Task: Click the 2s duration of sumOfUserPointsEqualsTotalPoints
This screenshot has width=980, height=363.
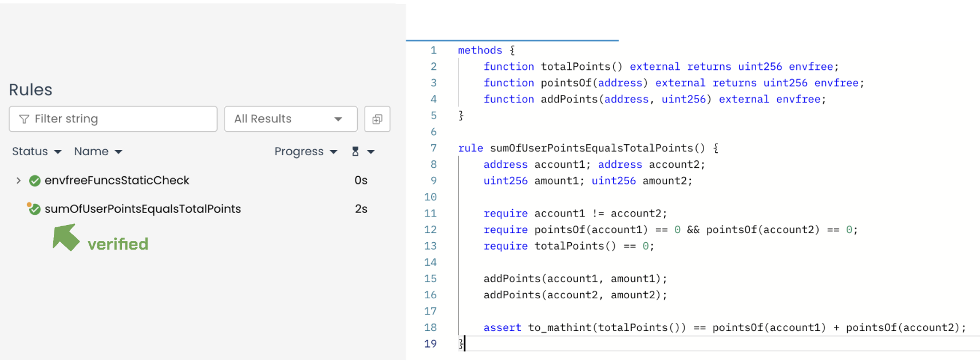Action: click(x=361, y=209)
